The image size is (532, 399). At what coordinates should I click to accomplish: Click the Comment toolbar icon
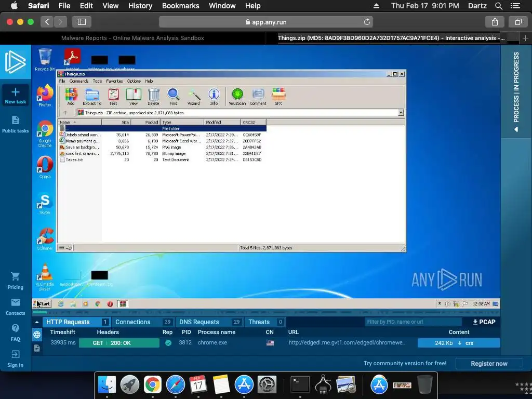point(258,96)
